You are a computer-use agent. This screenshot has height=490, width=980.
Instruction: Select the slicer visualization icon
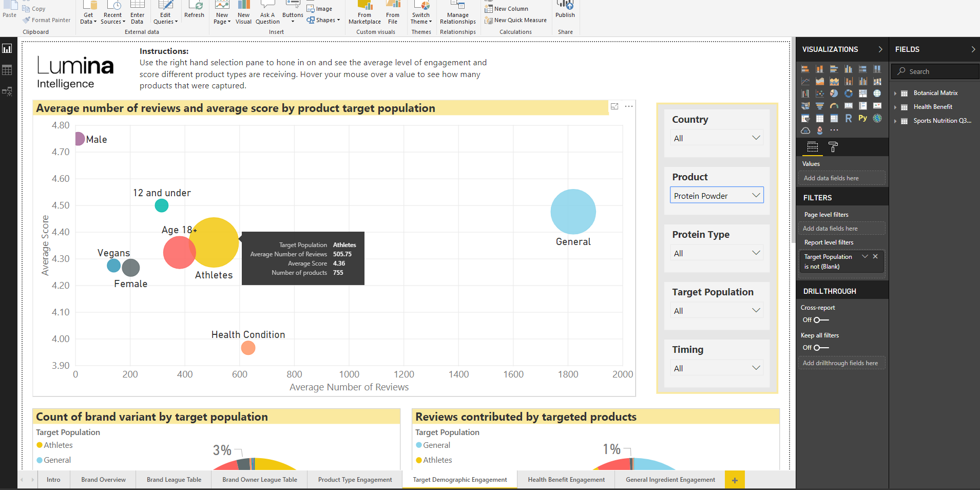tap(805, 118)
